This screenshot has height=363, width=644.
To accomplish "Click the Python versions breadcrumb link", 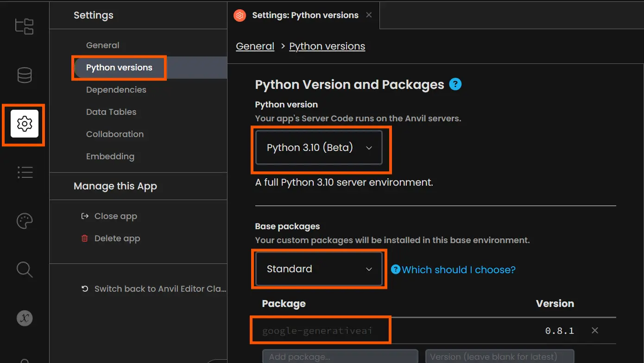I will pyautogui.click(x=327, y=46).
